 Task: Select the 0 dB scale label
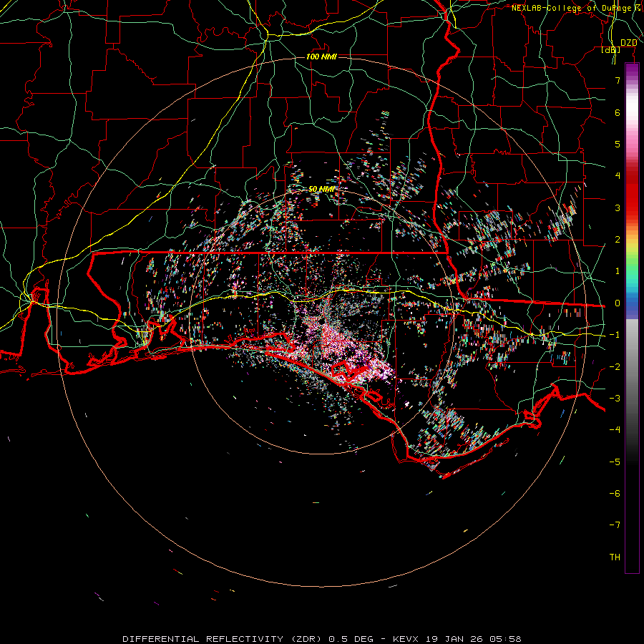[x=618, y=303]
